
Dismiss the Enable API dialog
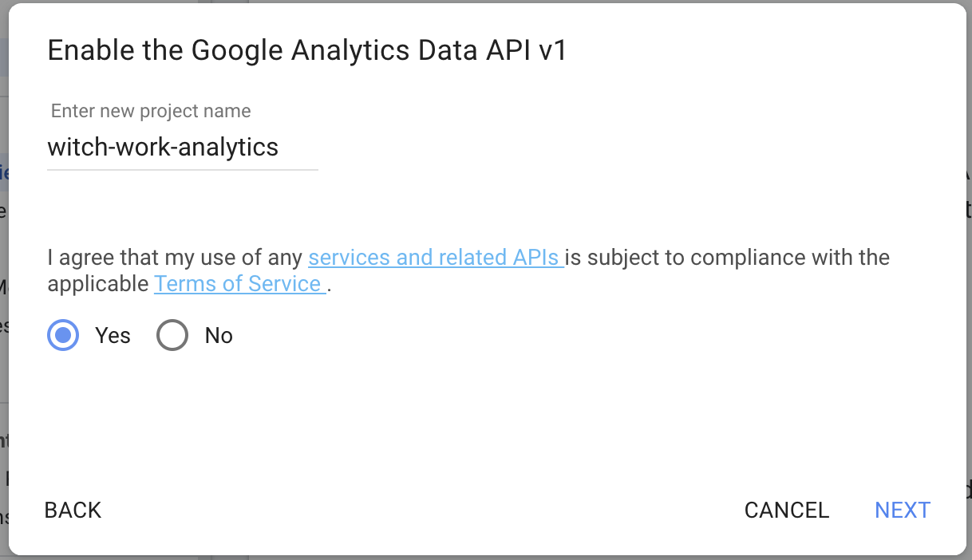tap(787, 510)
